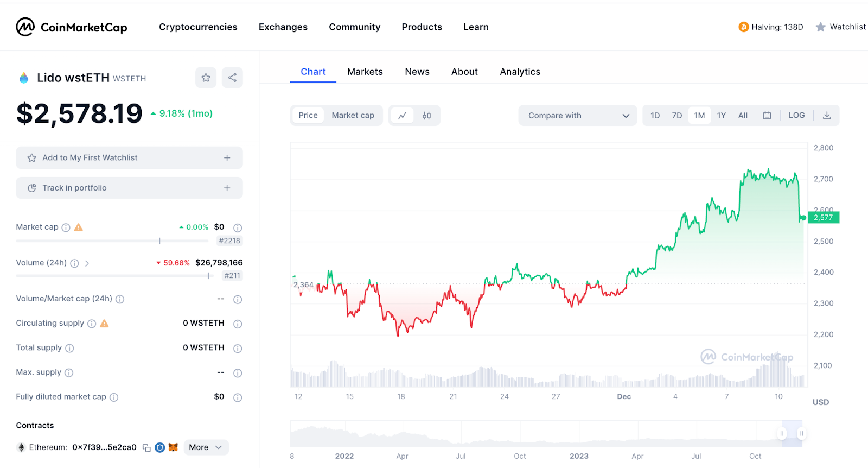Copy the Ethereum contract address
This screenshot has width=868, height=468.
(x=146, y=448)
